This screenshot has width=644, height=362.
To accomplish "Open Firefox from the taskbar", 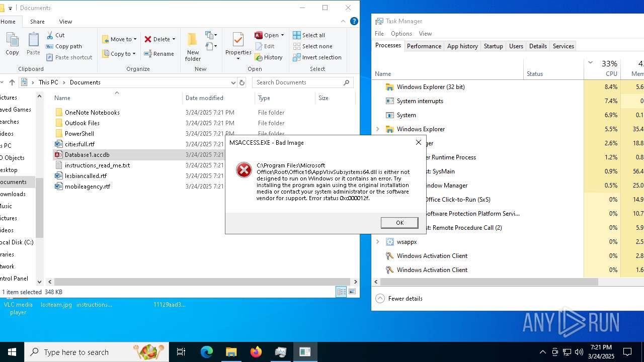I will click(x=256, y=352).
